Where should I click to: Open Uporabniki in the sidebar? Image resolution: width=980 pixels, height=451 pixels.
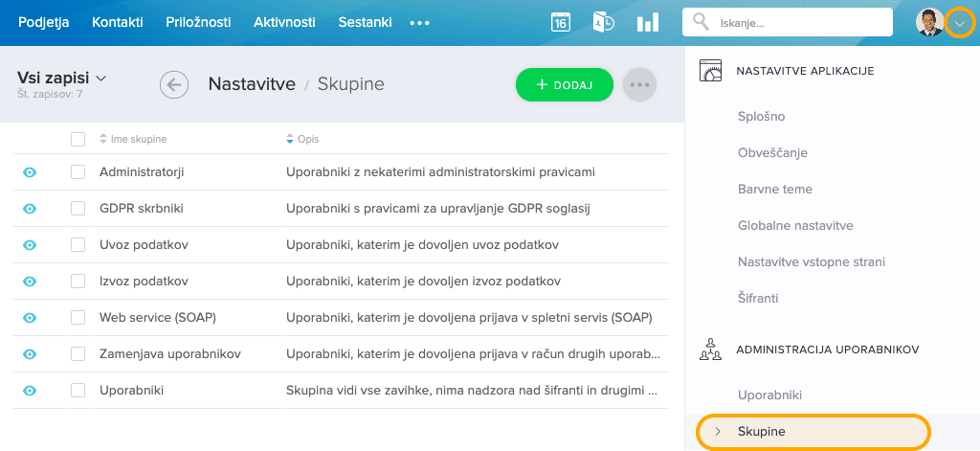coord(770,395)
